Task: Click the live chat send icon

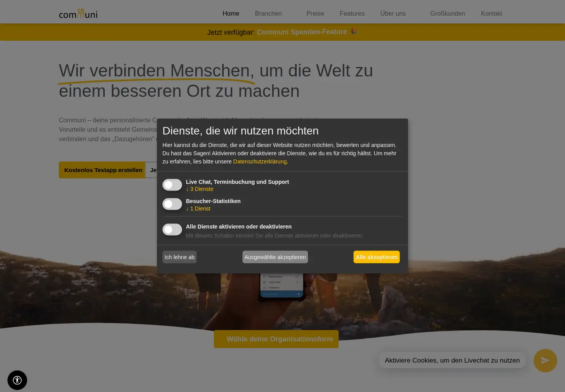Action: coord(545,361)
